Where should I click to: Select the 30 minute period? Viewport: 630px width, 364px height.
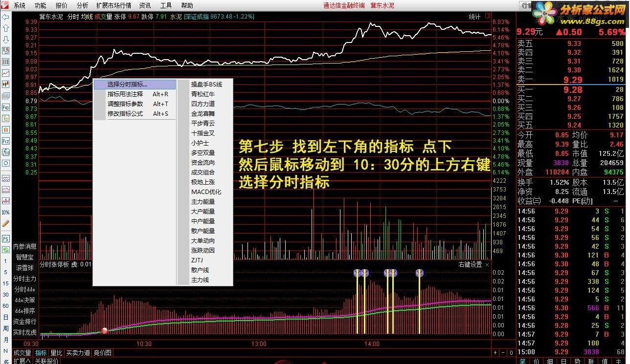[6, 295]
